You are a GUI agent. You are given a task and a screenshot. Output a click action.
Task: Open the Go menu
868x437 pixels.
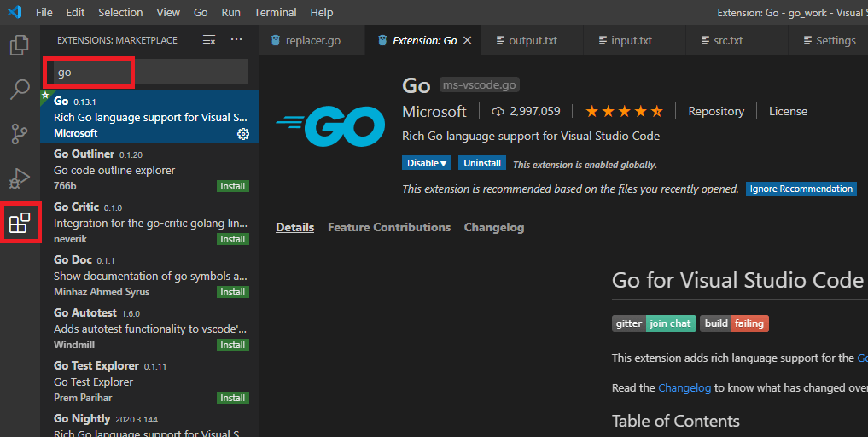(201, 12)
